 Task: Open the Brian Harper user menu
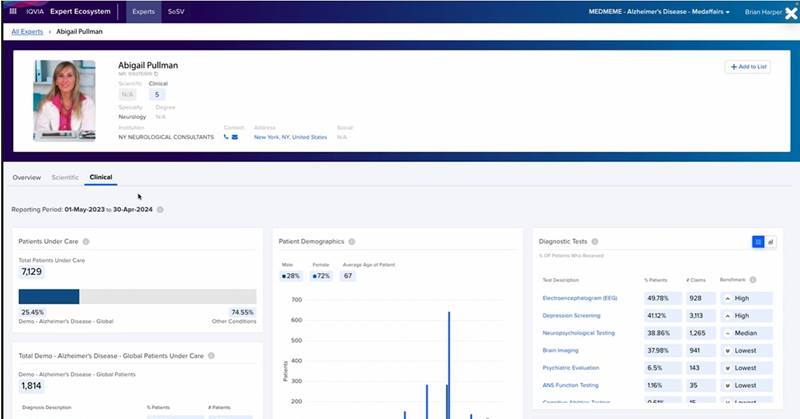(x=763, y=12)
